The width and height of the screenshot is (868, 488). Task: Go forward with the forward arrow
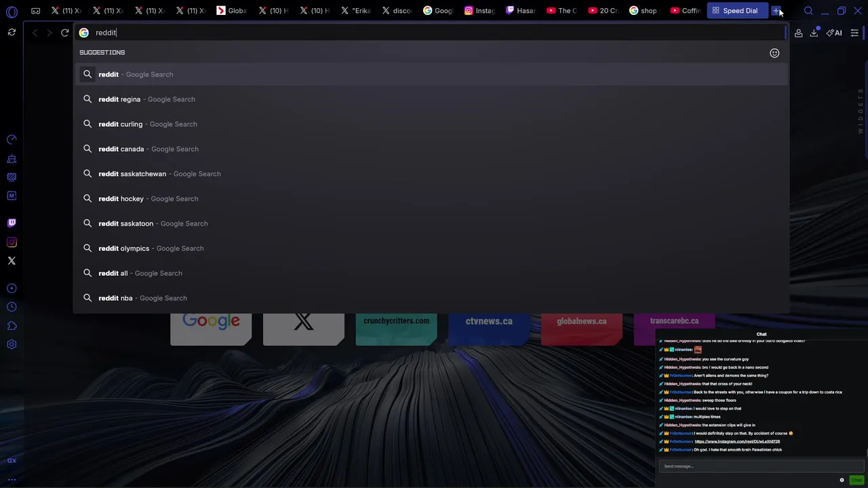50,33
